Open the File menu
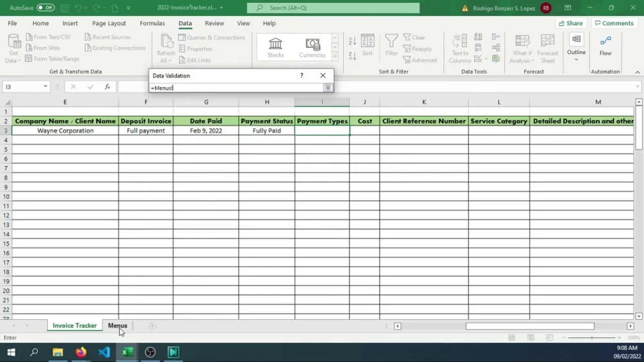 point(12,23)
